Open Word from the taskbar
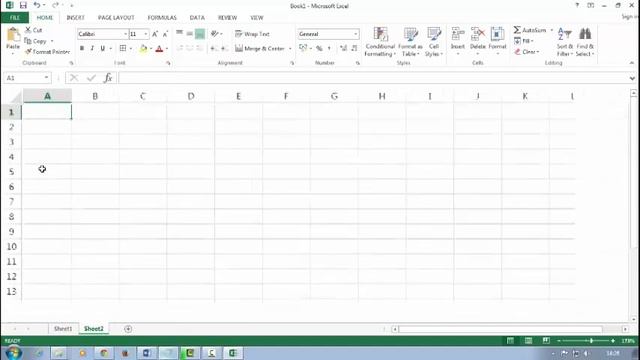The height and width of the screenshot is (360, 640). coord(147,353)
